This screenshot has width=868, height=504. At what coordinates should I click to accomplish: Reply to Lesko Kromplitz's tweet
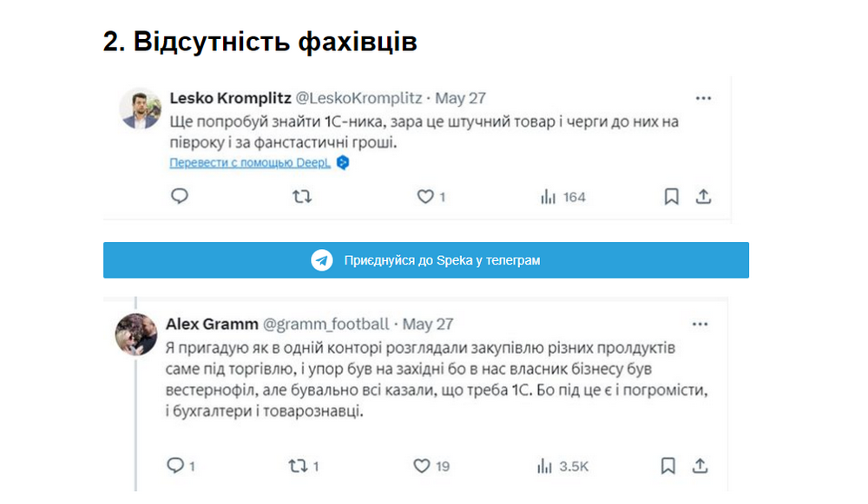click(179, 197)
